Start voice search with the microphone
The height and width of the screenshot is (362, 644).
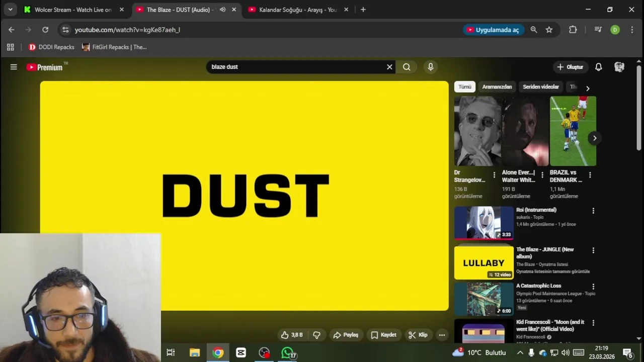click(430, 67)
